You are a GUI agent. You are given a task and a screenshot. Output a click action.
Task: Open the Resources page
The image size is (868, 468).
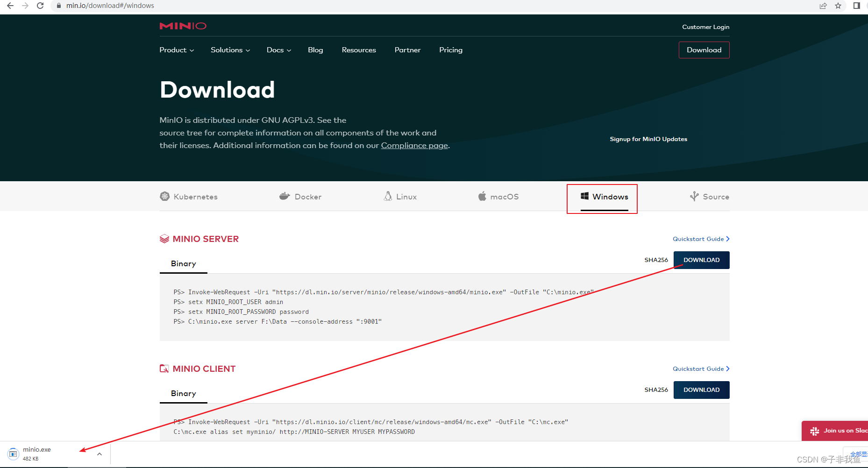359,50
